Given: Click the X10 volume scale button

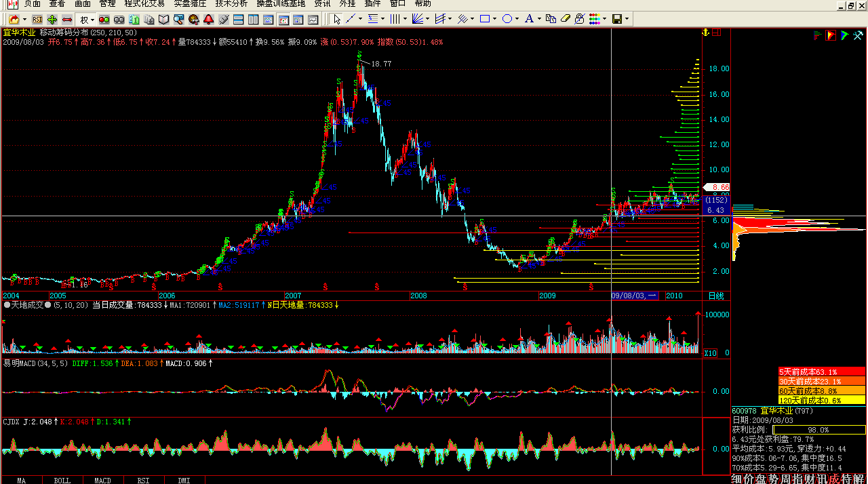Looking at the screenshot, I should click(710, 353).
